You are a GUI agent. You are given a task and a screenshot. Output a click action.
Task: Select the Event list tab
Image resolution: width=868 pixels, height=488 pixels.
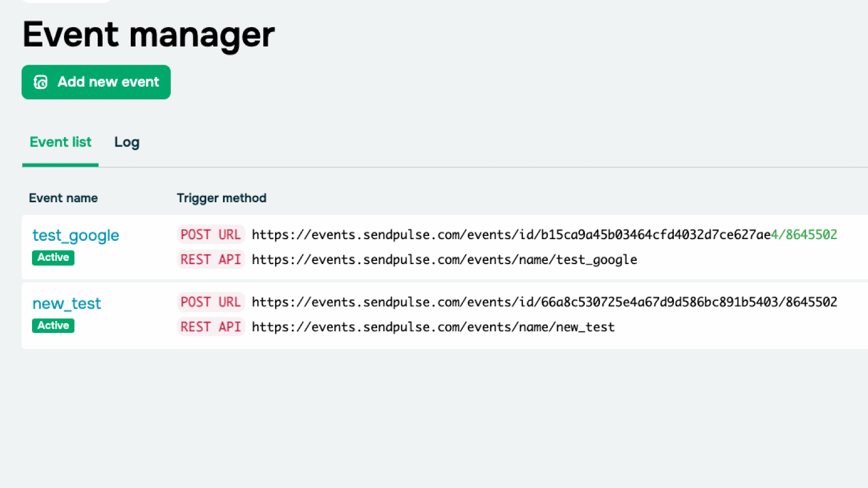point(60,142)
